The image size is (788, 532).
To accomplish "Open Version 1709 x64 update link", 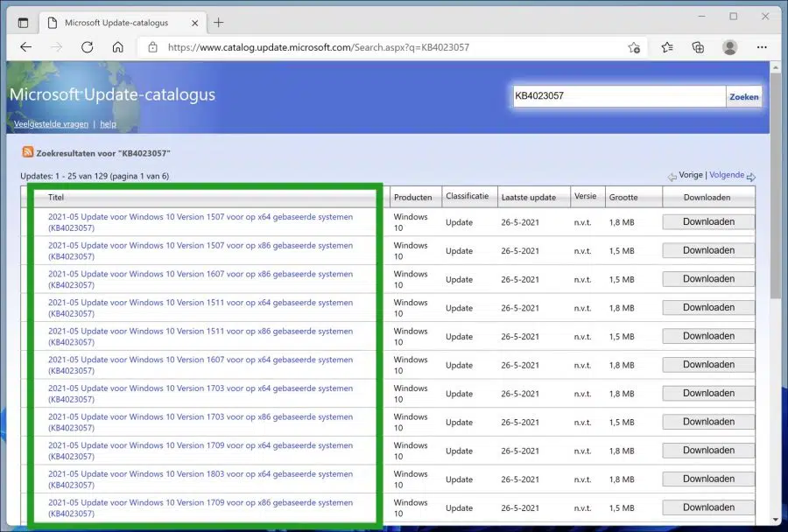I will (x=201, y=451).
